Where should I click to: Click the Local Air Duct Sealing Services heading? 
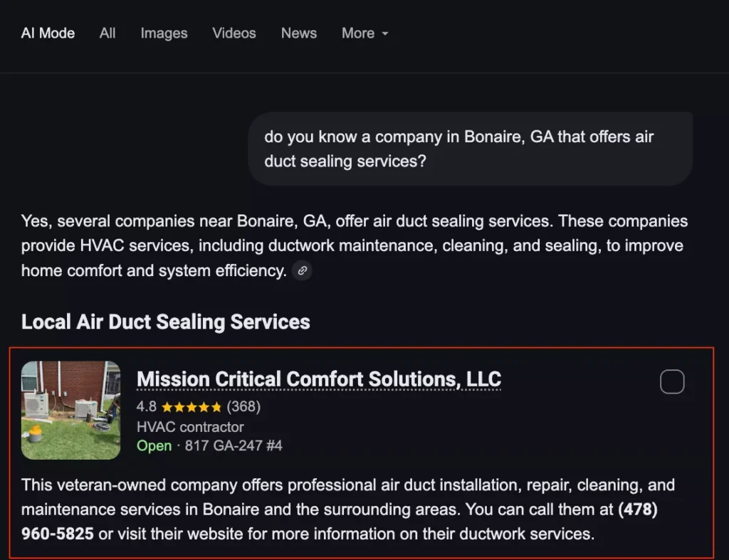click(165, 322)
